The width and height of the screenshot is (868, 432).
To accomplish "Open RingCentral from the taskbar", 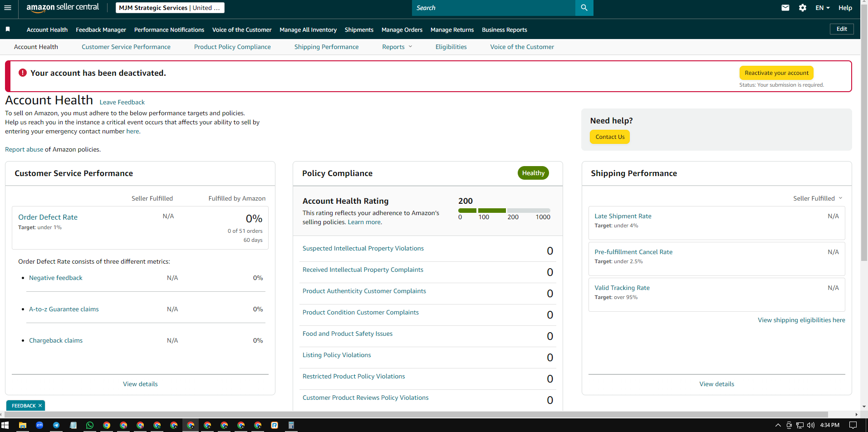I will (x=275, y=425).
